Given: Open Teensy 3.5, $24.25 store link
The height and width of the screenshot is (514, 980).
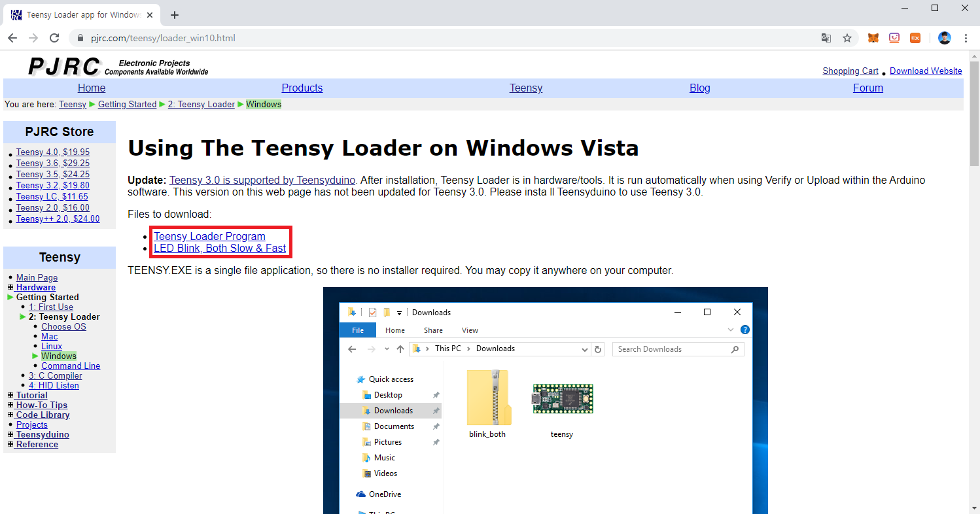Looking at the screenshot, I should click(53, 174).
